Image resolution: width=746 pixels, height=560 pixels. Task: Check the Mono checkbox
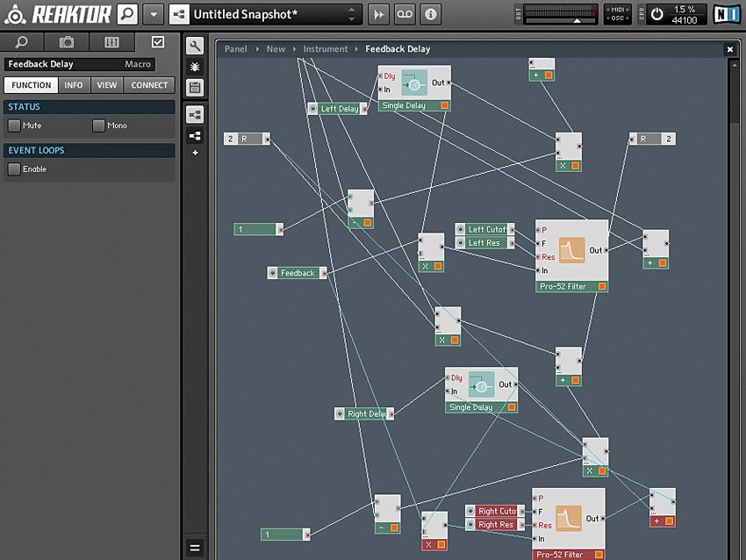coord(97,125)
